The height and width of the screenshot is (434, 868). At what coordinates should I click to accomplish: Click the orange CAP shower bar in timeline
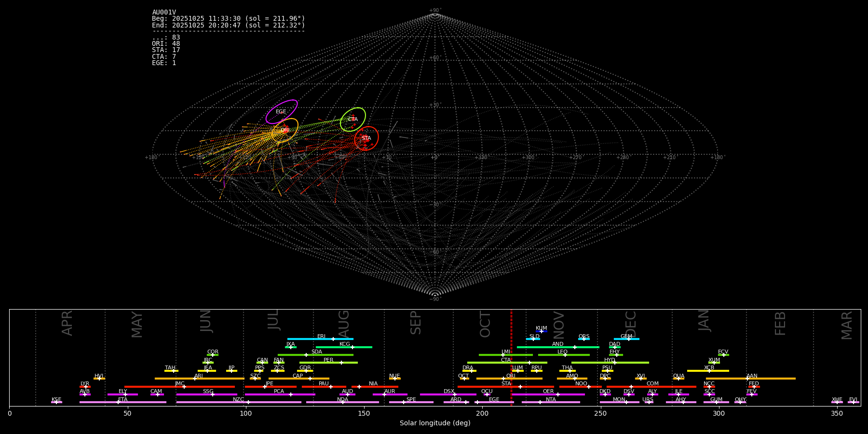click(x=299, y=379)
